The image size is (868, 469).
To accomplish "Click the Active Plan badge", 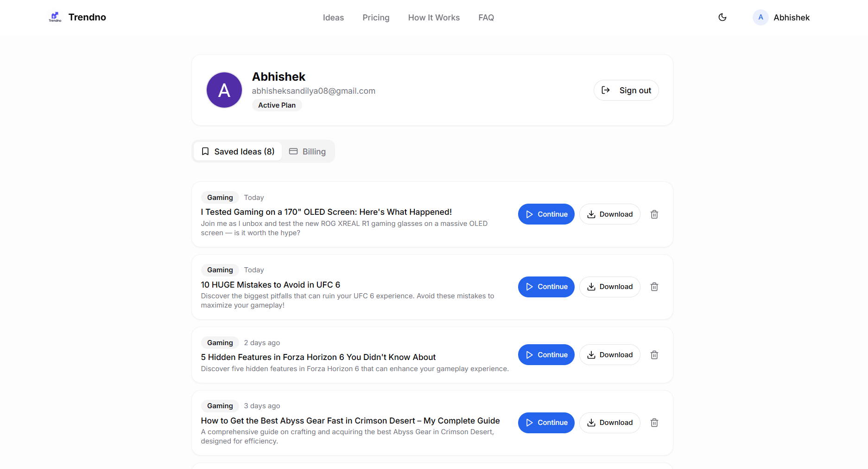I will tap(277, 105).
